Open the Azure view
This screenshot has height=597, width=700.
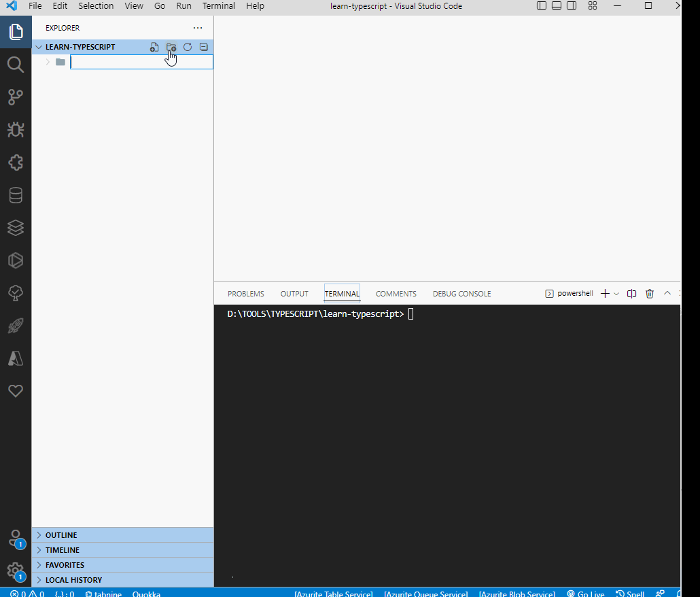pyautogui.click(x=16, y=358)
